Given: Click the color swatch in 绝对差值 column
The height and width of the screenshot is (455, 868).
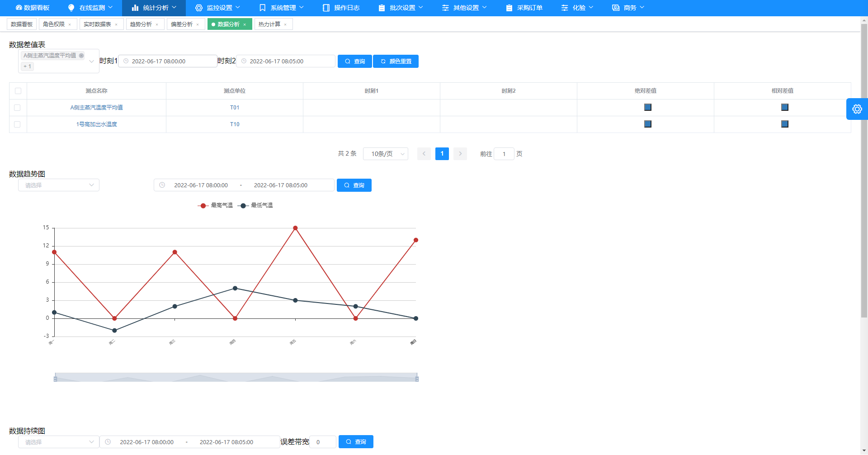Looking at the screenshot, I should (x=648, y=107).
